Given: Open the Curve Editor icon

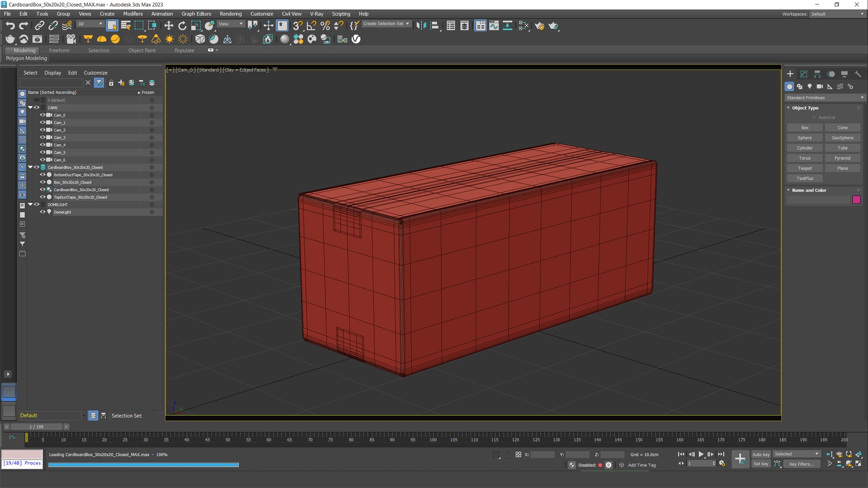Looking at the screenshot, I should pos(494,26).
